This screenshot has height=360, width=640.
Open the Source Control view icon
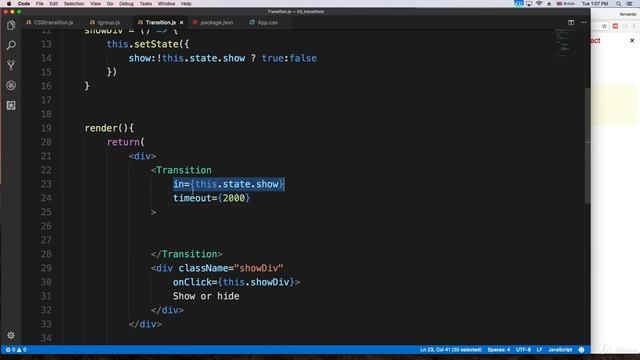click(x=11, y=65)
